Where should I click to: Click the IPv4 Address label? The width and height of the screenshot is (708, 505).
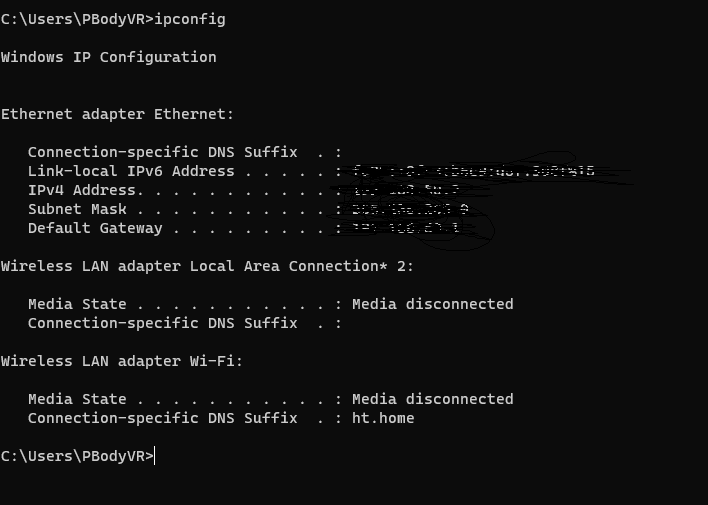coord(82,190)
